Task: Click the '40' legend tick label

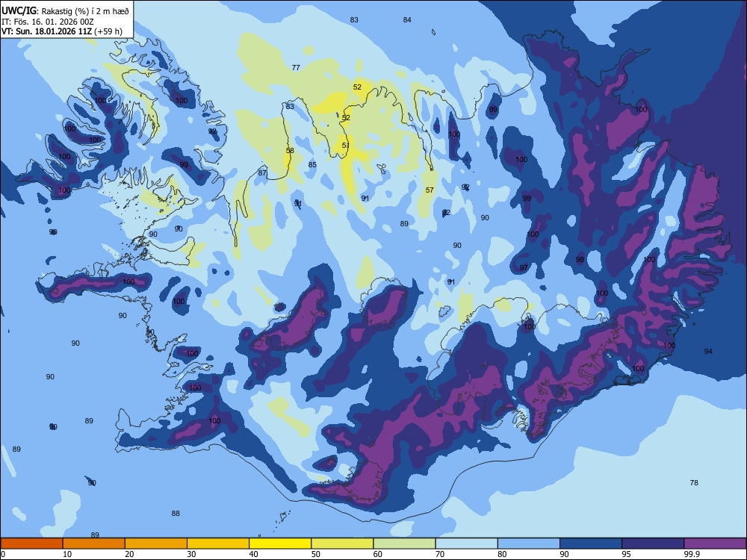Action: point(253,554)
